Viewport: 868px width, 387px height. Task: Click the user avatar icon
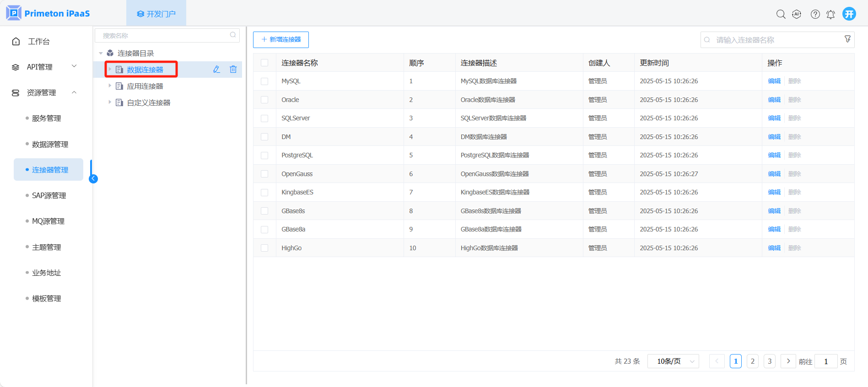pos(849,14)
